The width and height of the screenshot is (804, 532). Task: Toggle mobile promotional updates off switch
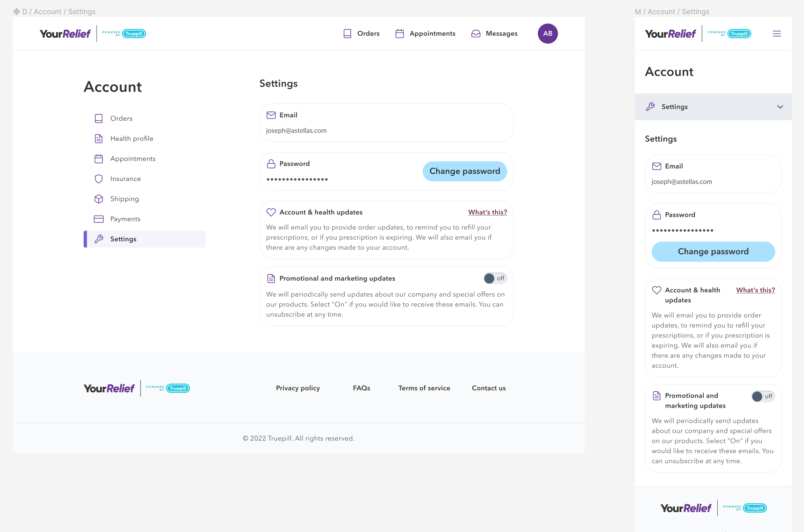763,396
